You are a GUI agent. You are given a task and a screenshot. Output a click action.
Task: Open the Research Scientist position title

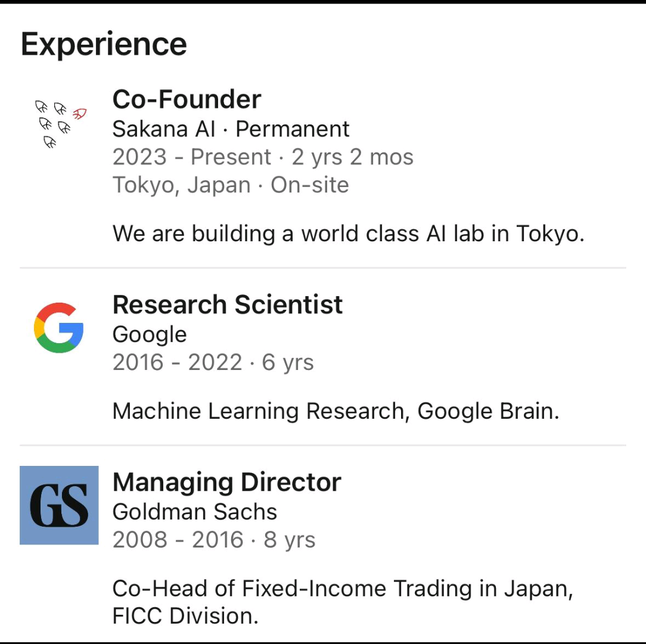point(227,305)
